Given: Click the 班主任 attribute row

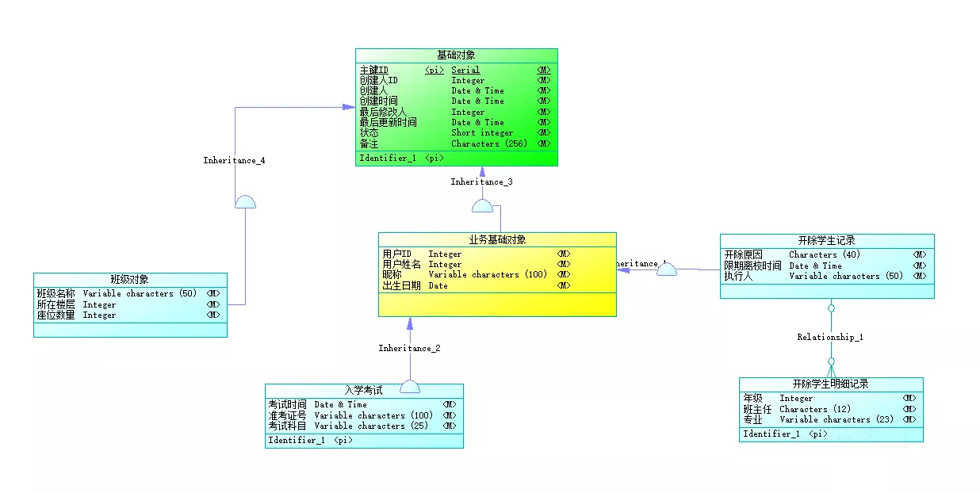Looking at the screenshot, I should (830, 409).
